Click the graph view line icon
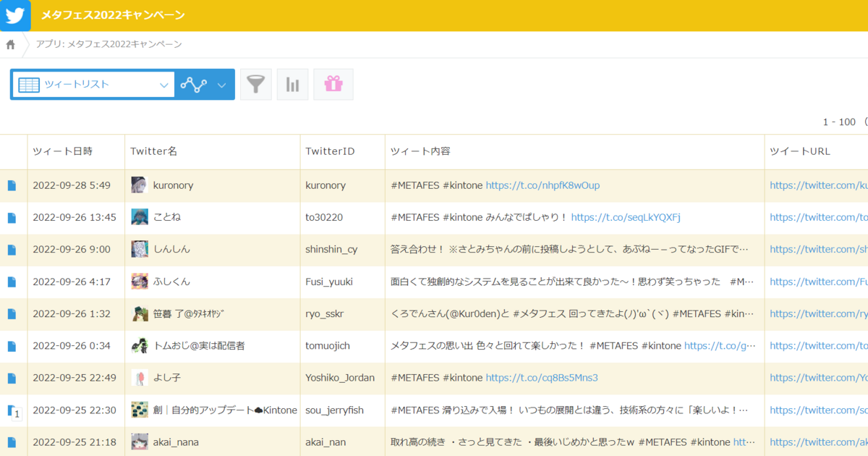Screen dimensions: 868x456 click(x=194, y=85)
